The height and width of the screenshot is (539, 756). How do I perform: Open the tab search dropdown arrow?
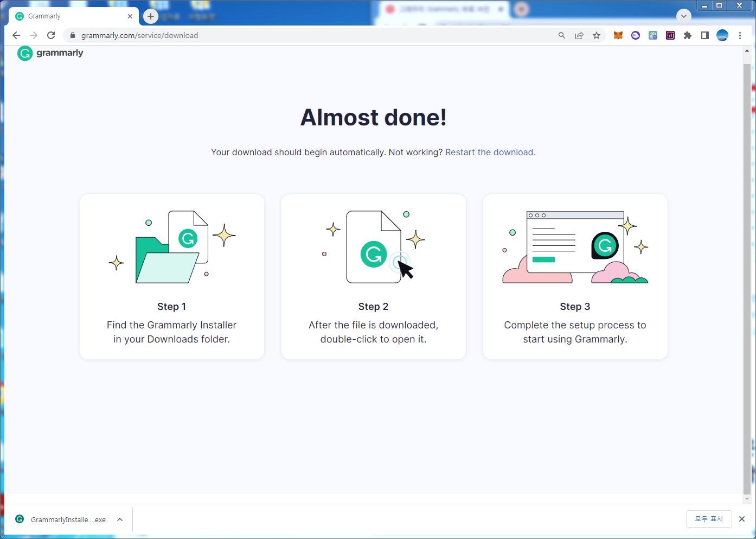pos(684,16)
